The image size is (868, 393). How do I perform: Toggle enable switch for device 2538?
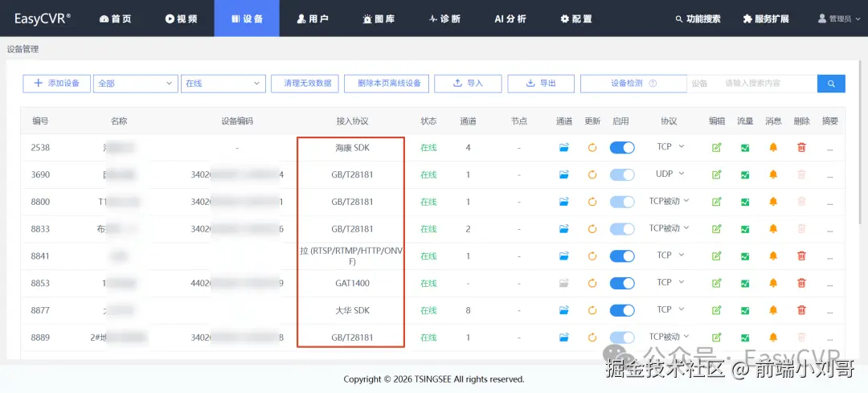click(622, 148)
